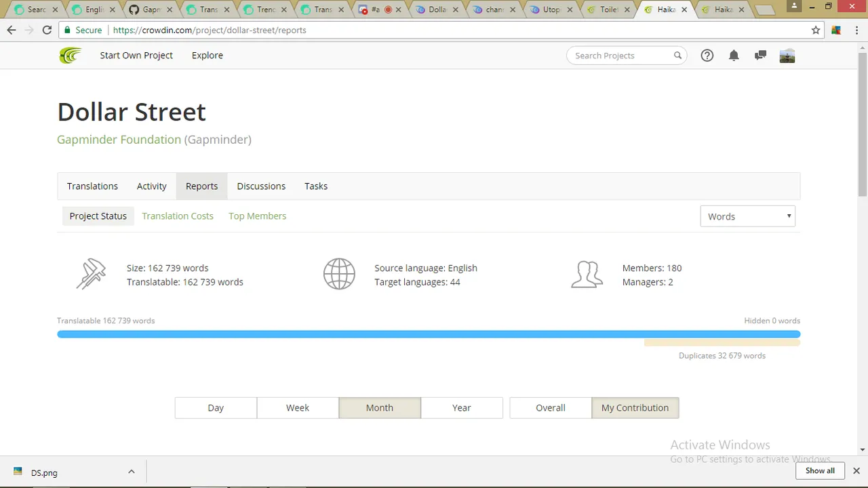The image size is (868, 488).
Task: Switch to the Dolla browser tab
Action: click(x=437, y=10)
